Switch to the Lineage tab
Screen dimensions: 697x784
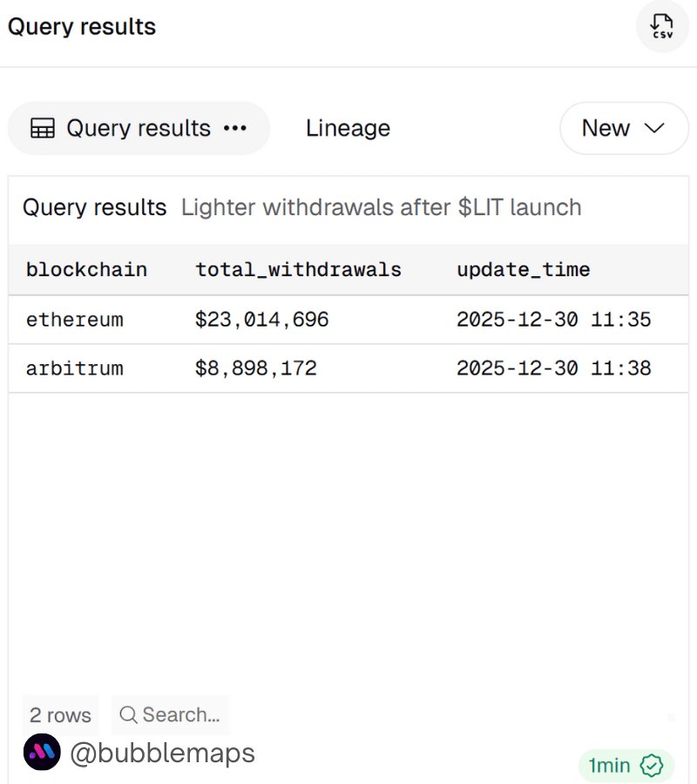[348, 129]
